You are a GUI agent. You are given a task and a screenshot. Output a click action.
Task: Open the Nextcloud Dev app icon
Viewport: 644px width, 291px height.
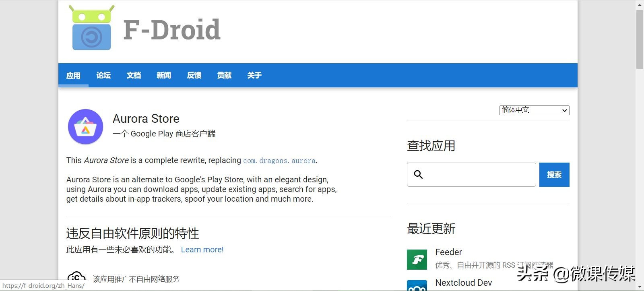pyautogui.click(x=417, y=285)
